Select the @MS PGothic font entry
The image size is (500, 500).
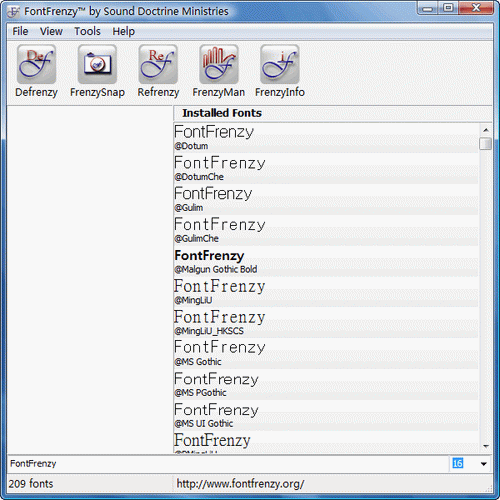(326, 384)
